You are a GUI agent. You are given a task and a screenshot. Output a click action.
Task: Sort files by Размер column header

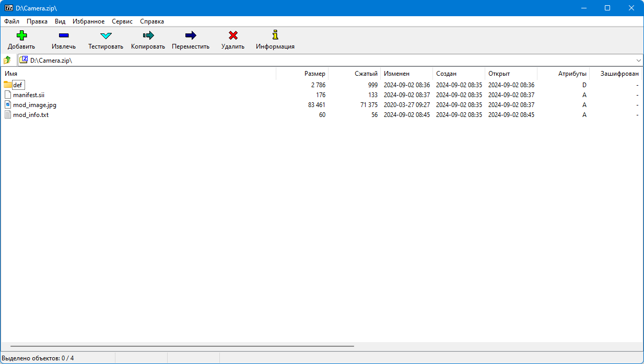pyautogui.click(x=302, y=74)
